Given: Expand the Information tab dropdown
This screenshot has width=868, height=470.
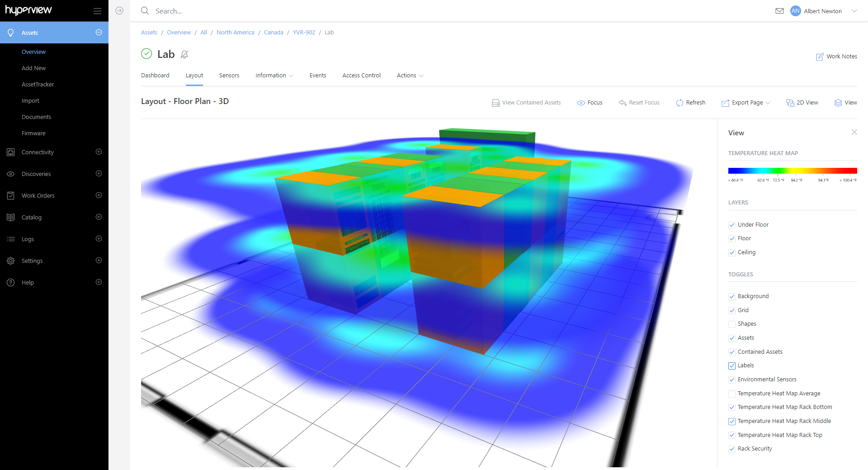Looking at the screenshot, I should click(274, 75).
